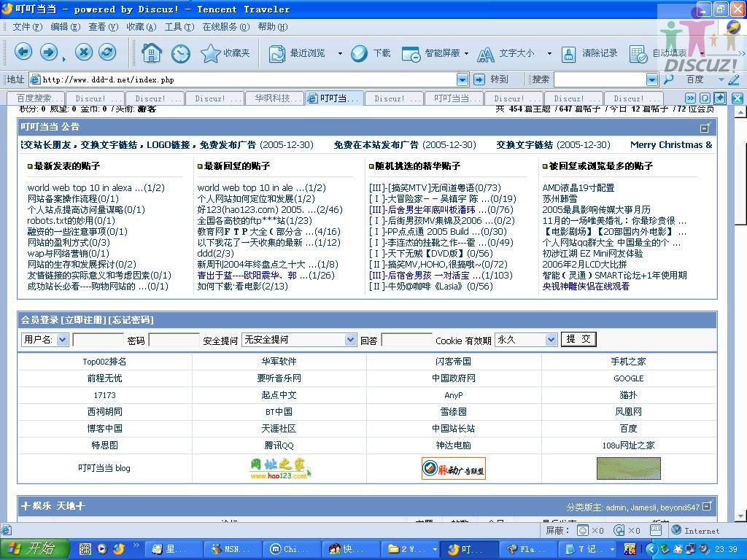Switch to the 华飒科技 tab
This screenshot has height=560, width=747.
click(274, 98)
